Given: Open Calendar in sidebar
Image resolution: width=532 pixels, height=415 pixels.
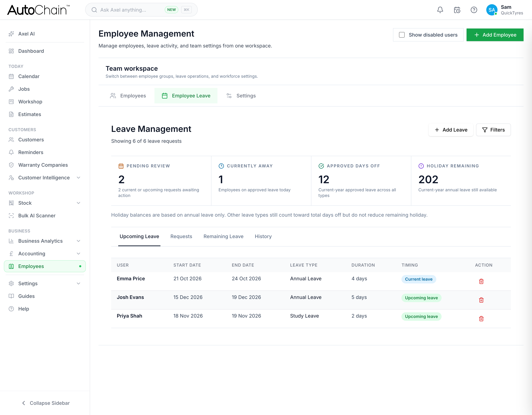Looking at the screenshot, I should pyautogui.click(x=45, y=76).
